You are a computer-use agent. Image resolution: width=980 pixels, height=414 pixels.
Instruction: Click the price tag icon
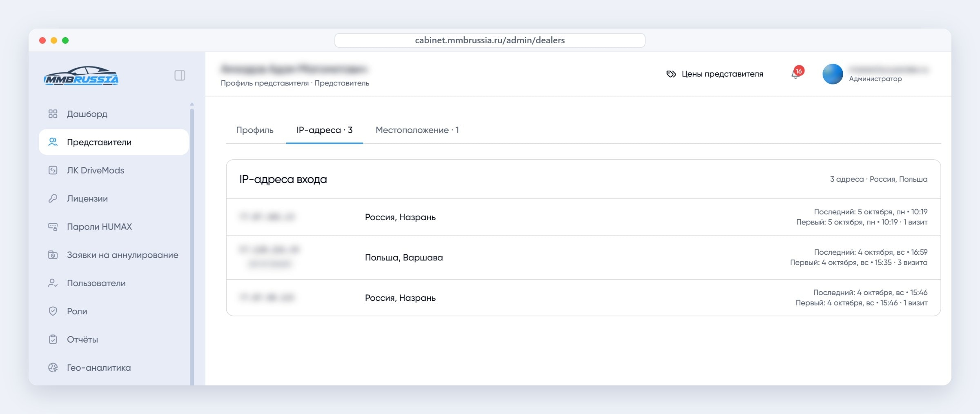click(x=671, y=74)
